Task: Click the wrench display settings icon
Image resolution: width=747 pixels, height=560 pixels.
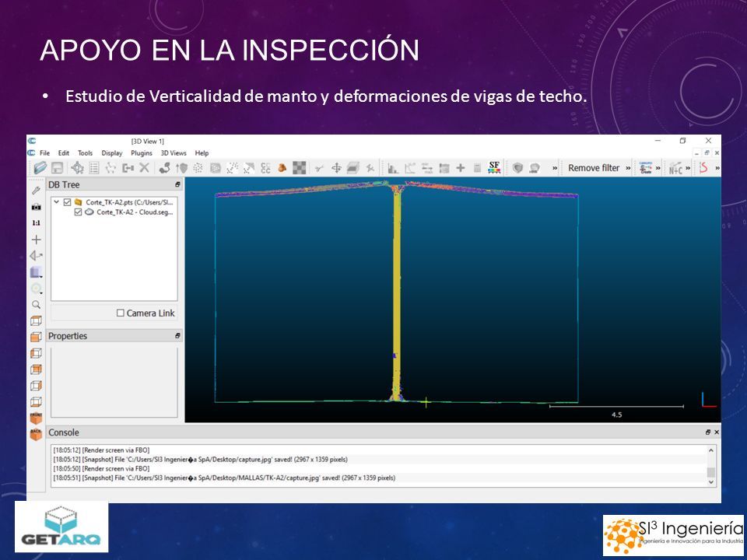Action: pos(37,191)
